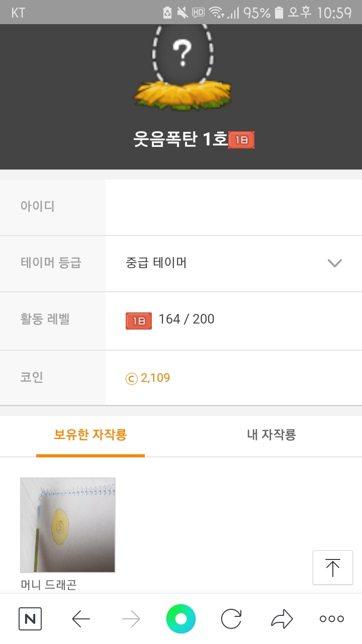The image size is (362, 644).
Task: Tap the 웃음폭탄 1호 nickname
Action: pos(180,139)
